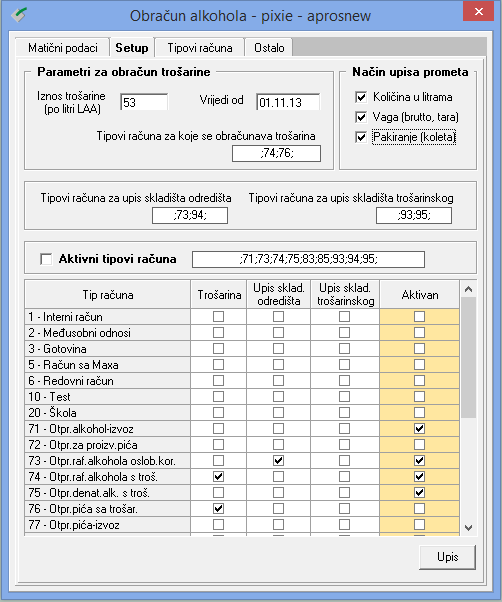
Task: Toggle Vaga (brutto, tara) checkbox
Action: tap(361, 117)
